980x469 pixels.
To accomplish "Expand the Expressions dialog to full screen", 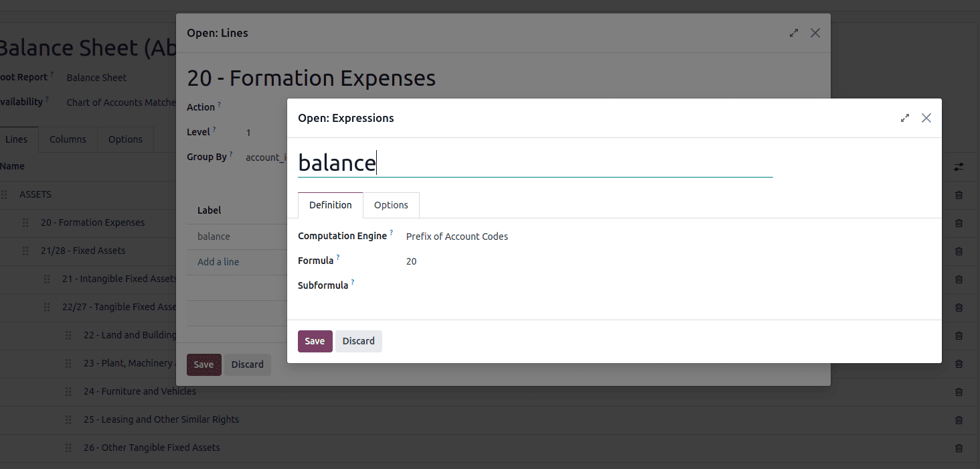I will pyautogui.click(x=905, y=118).
